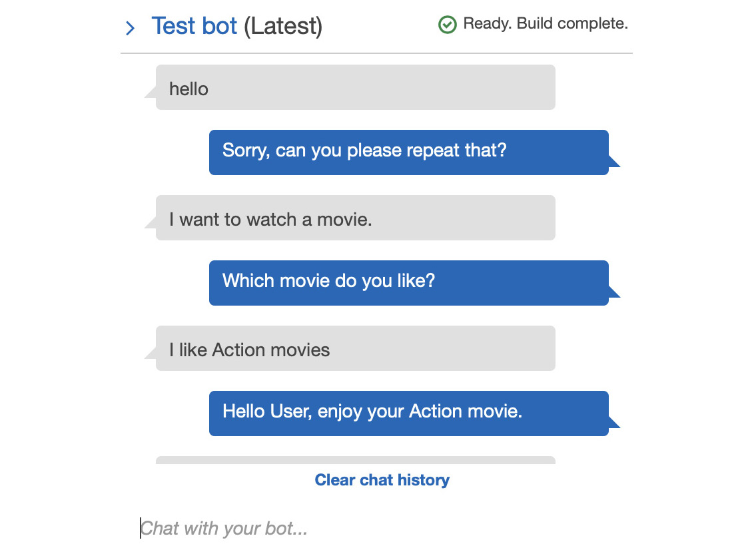Select the Hello User, enjoy your Action movie reply

[x=408, y=413]
